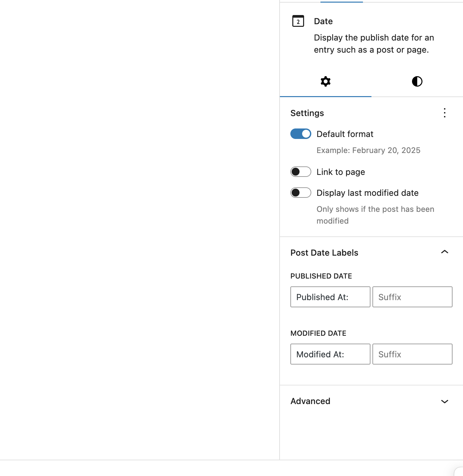Screen dimensions: 463x476
Task: Click the Example: February 20, 2025 text
Action: click(369, 150)
